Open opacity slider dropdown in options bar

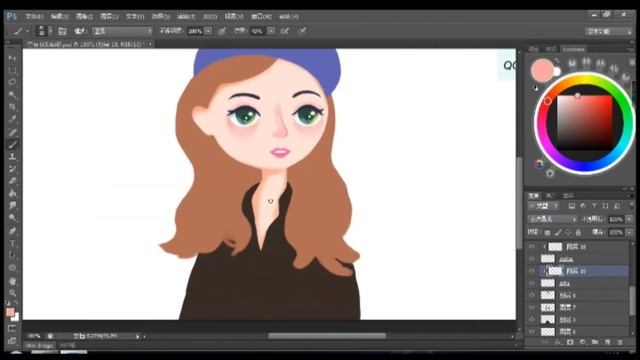(208, 31)
